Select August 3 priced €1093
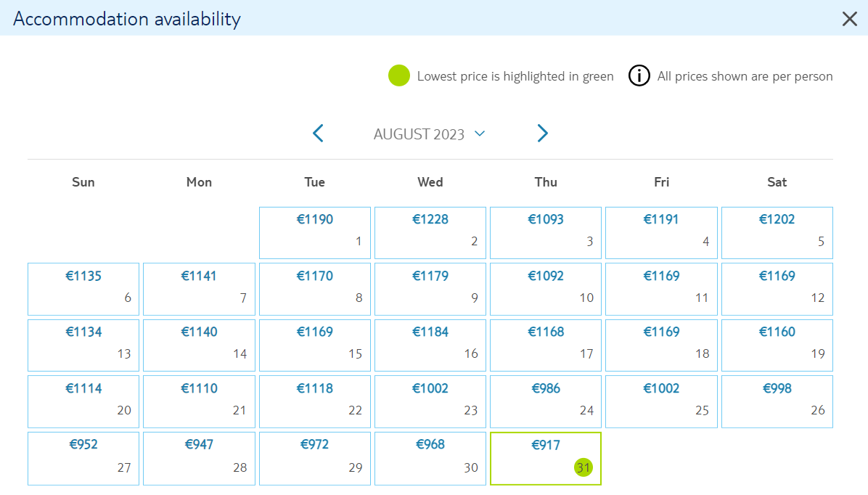Screen dimensions: 868x495 pyautogui.click(x=545, y=232)
